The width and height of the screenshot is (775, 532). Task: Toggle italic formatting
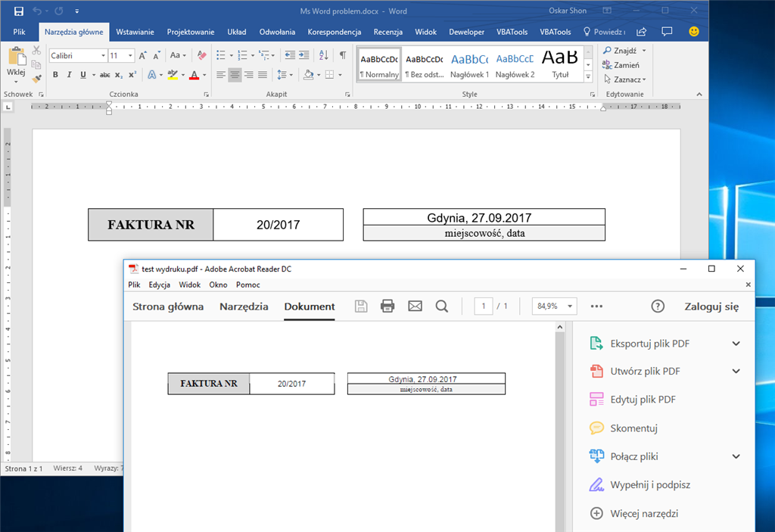[x=69, y=75]
